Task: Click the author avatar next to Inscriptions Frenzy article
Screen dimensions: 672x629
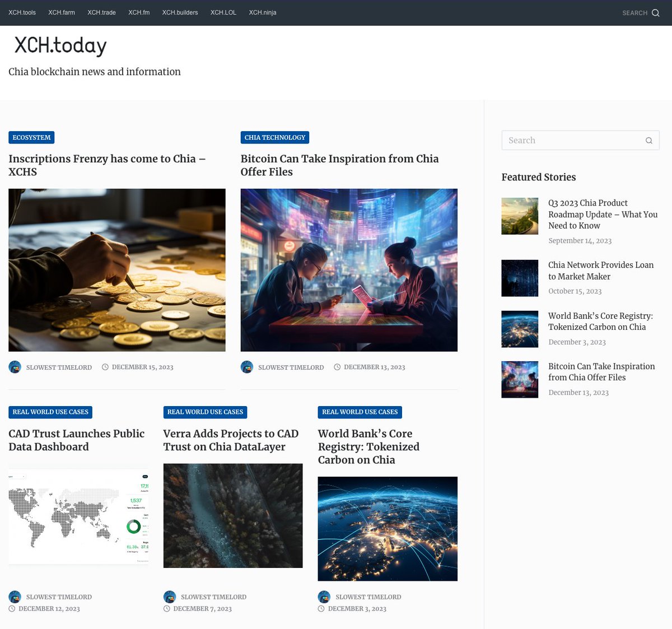Action: coord(15,367)
